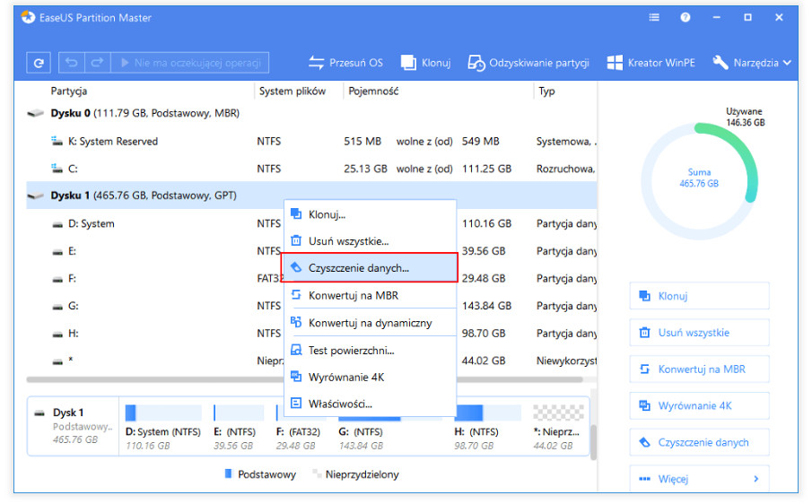Click Dysk 1 label in disk map
Image resolution: width=812 pixels, height=504 pixels.
pos(68,413)
